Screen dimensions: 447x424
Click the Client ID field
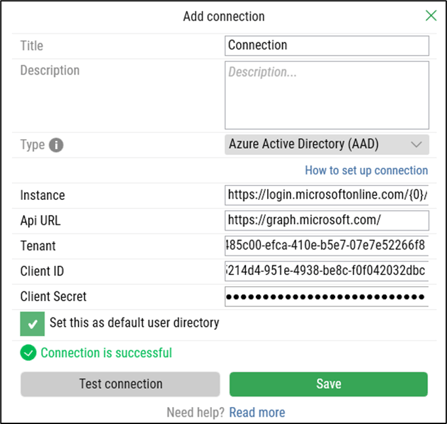[327, 271]
